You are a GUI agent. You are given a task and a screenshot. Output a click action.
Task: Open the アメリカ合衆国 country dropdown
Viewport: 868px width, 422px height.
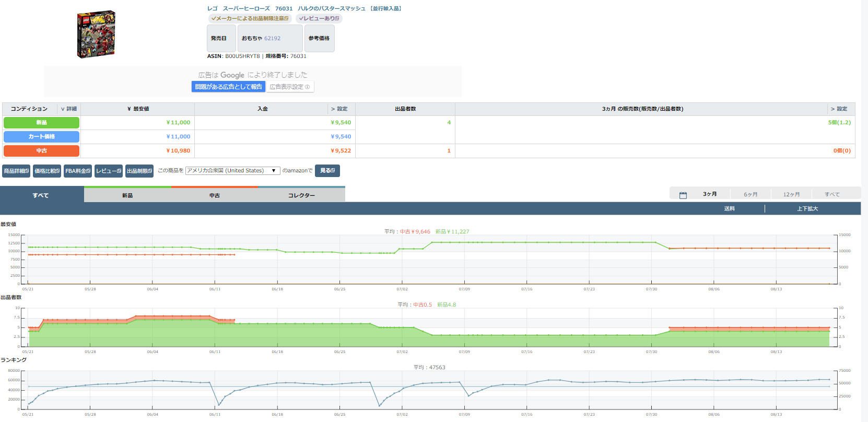[x=233, y=171]
